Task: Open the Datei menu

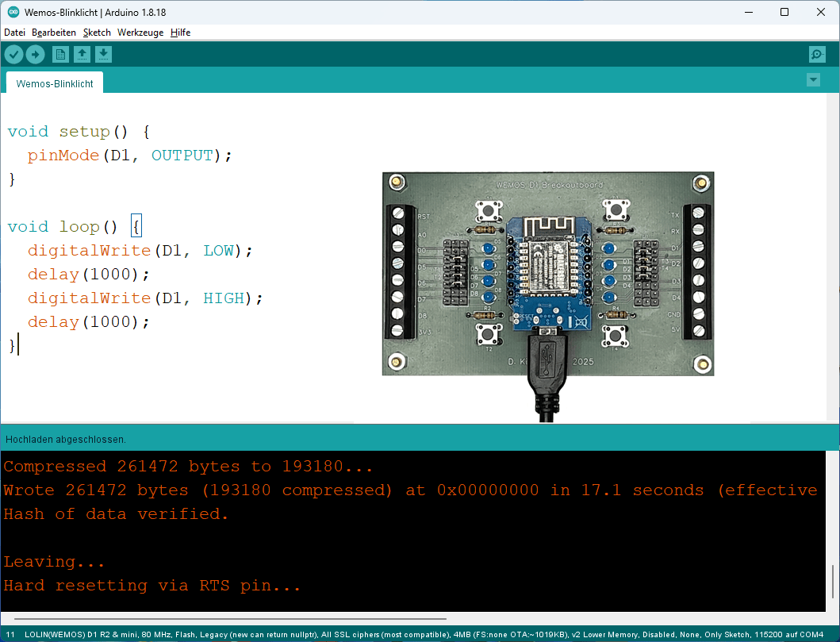Action: point(14,33)
